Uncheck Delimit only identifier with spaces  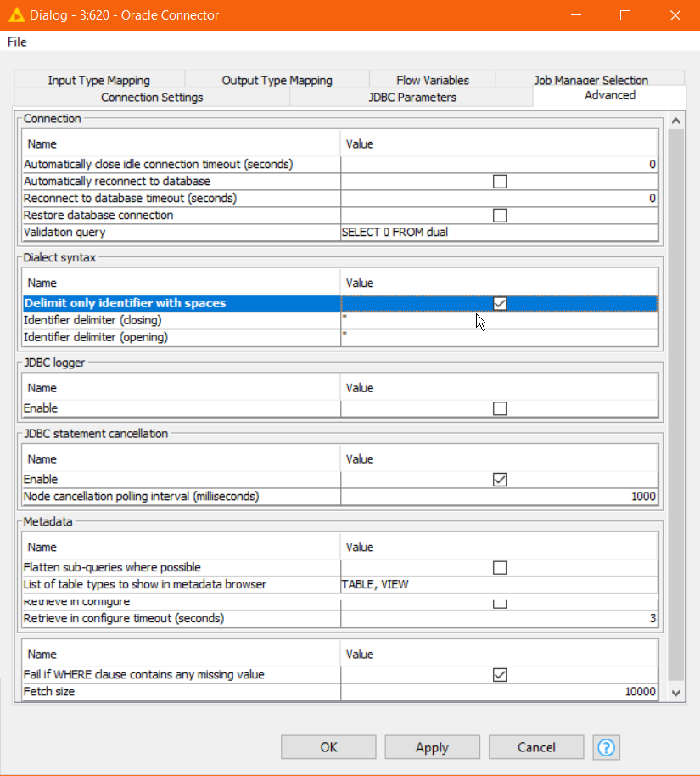coord(500,303)
